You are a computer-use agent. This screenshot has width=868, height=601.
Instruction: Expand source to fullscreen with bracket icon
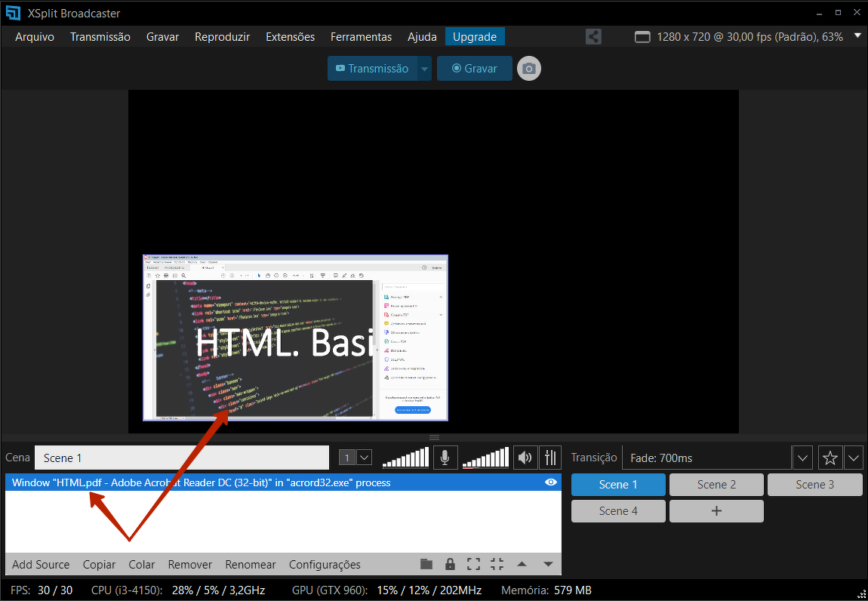[x=473, y=564]
